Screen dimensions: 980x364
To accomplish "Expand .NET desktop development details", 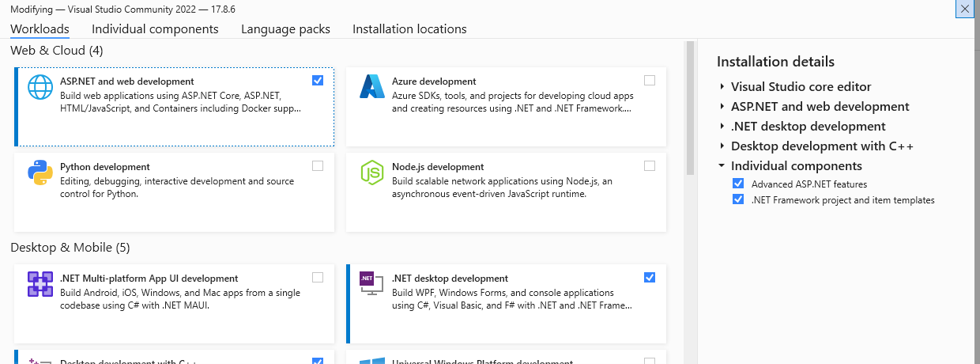I will click(x=722, y=127).
